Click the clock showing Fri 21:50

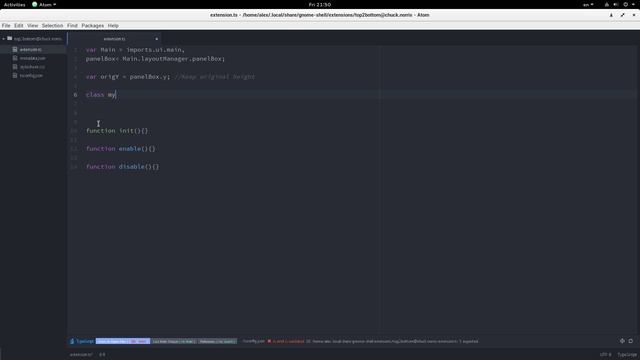[x=320, y=4]
